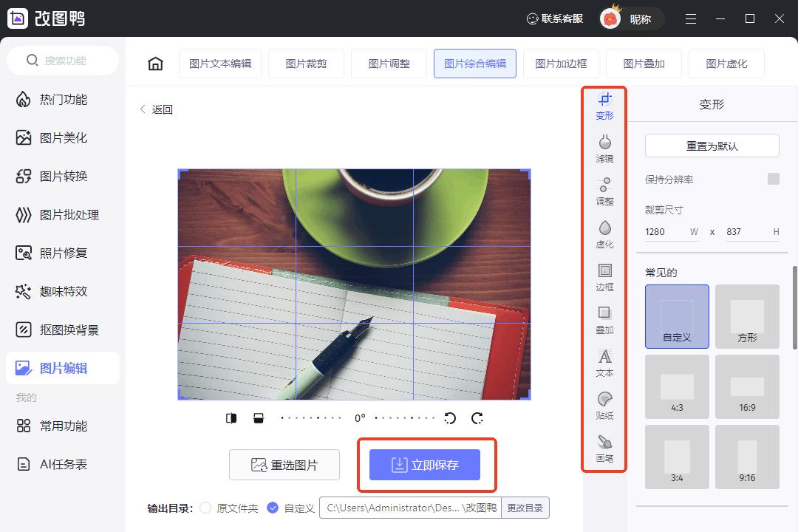Screen dimensions: 798x532
Task: Select the 虚化 (Blur) tool icon
Action: pos(604,233)
